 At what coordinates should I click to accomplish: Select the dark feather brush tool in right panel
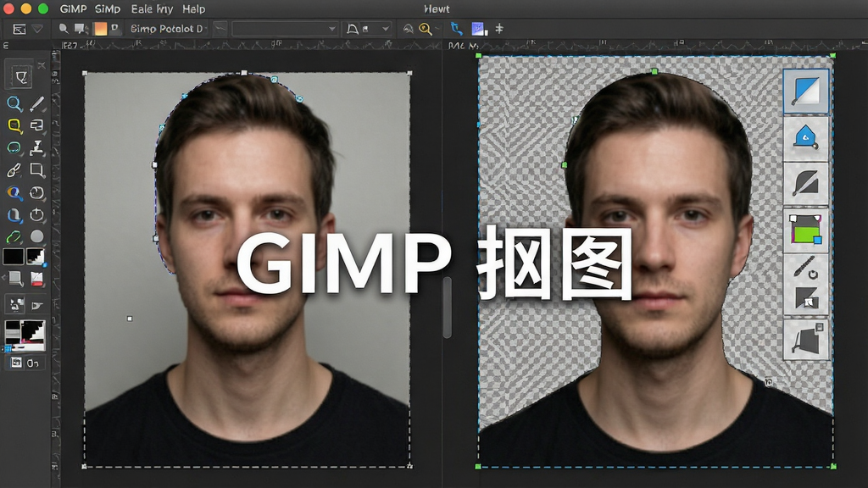(806, 183)
